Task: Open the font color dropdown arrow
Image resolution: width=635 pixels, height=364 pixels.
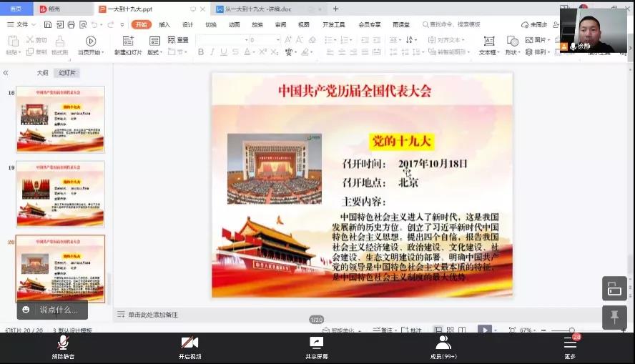Action: point(254,52)
